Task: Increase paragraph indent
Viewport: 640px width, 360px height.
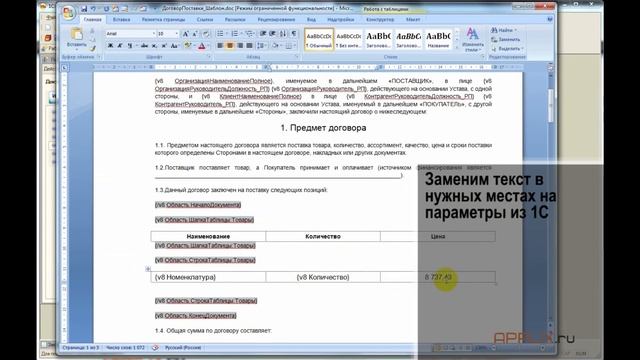Action: [273, 34]
